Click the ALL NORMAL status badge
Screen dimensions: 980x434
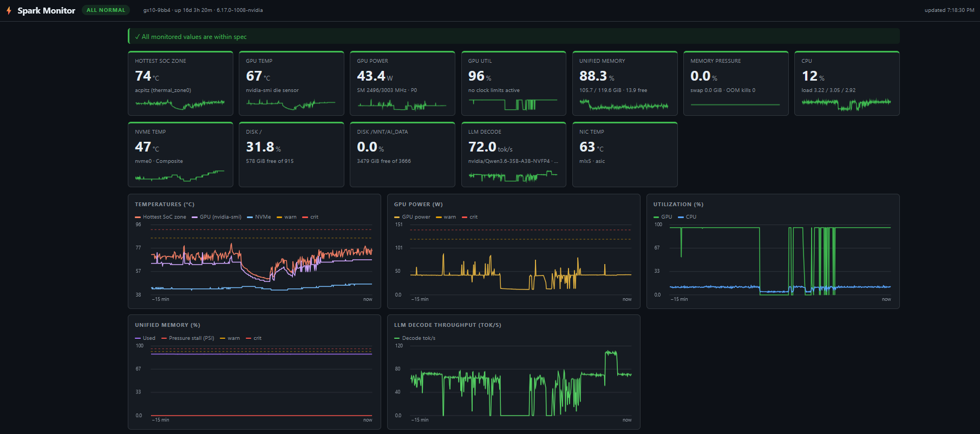106,10
